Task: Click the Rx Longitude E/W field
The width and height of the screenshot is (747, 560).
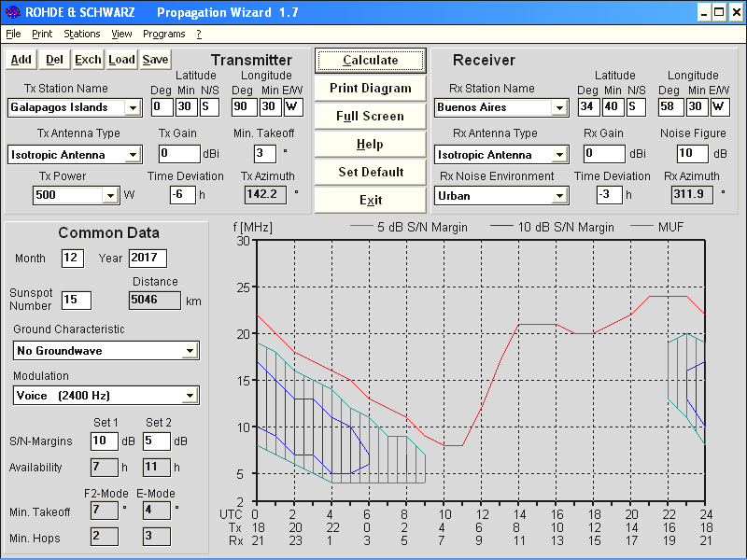Action: (x=720, y=107)
